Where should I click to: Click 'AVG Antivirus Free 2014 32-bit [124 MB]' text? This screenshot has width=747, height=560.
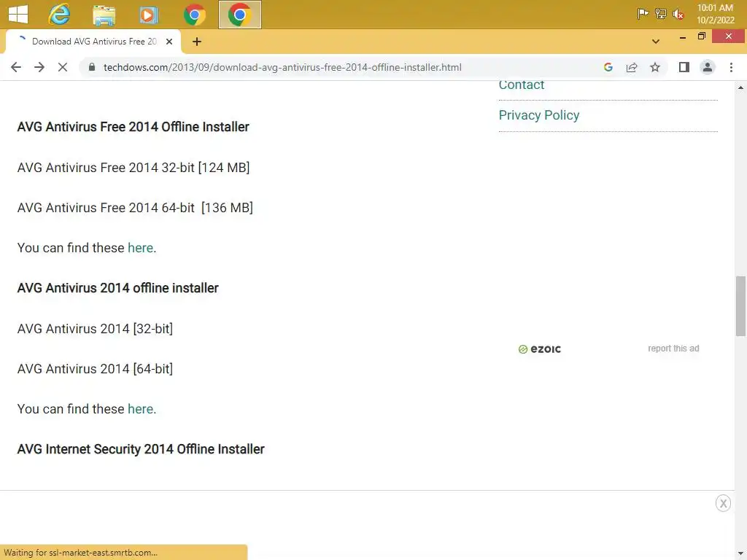point(133,168)
